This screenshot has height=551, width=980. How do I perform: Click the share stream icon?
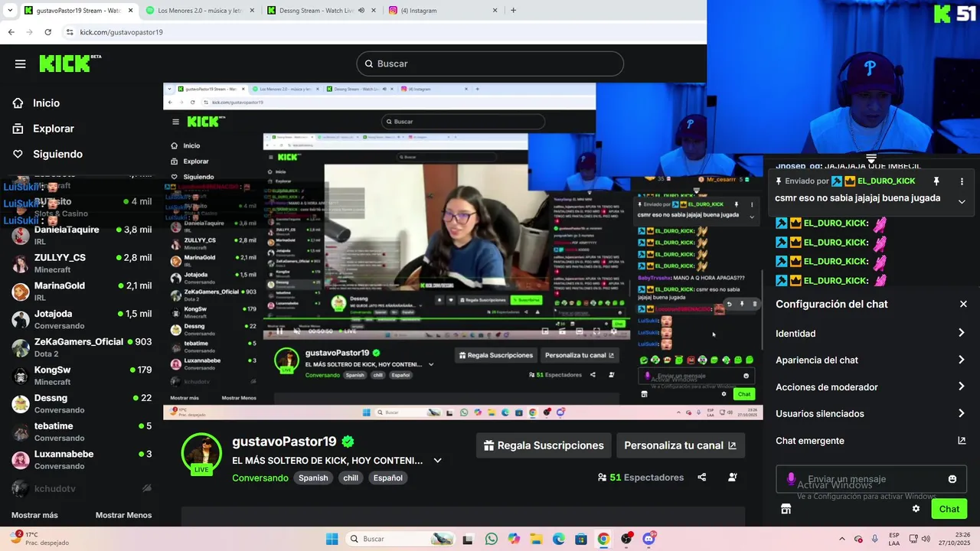click(702, 478)
